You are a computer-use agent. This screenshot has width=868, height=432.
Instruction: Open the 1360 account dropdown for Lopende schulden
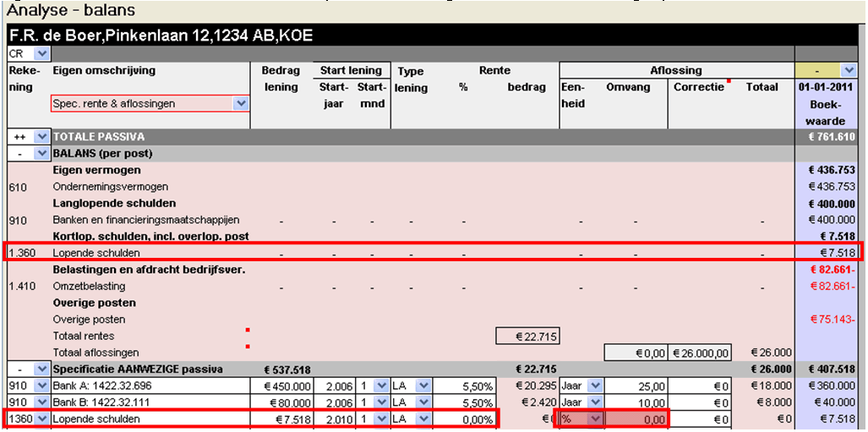click(40, 418)
